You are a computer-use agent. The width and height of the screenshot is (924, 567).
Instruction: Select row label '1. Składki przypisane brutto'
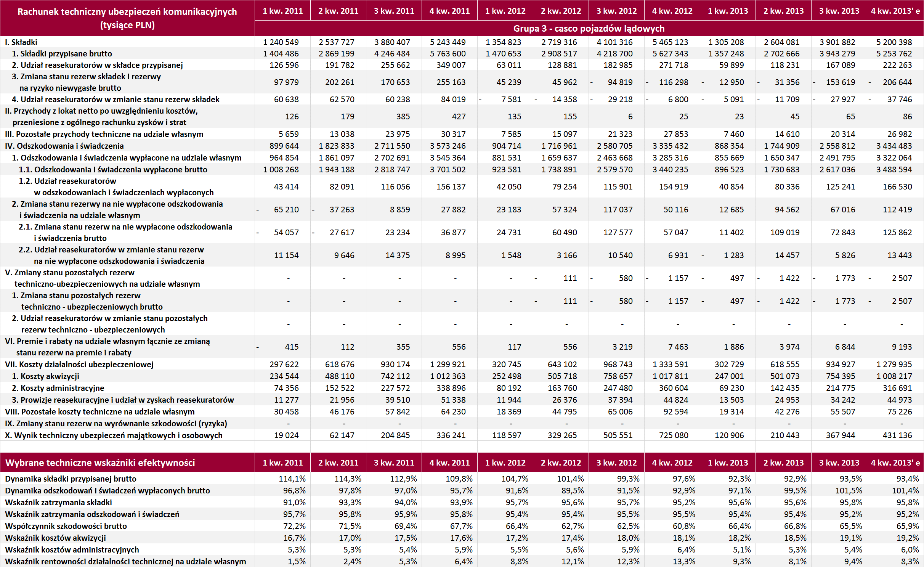click(62, 53)
